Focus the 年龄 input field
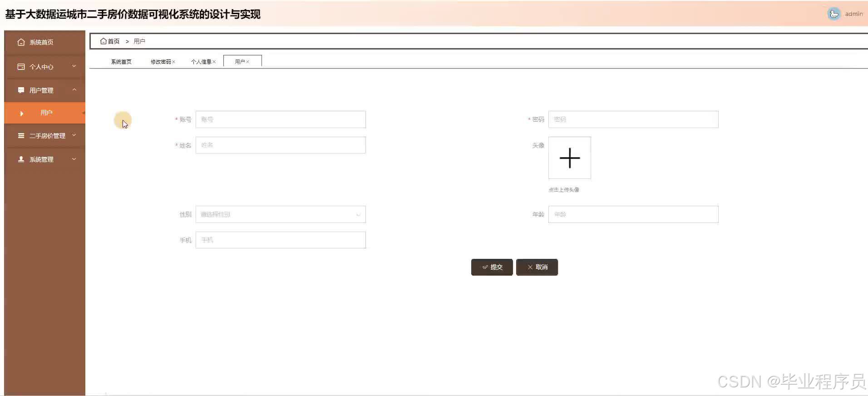The width and height of the screenshot is (868, 396). pyautogui.click(x=633, y=214)
